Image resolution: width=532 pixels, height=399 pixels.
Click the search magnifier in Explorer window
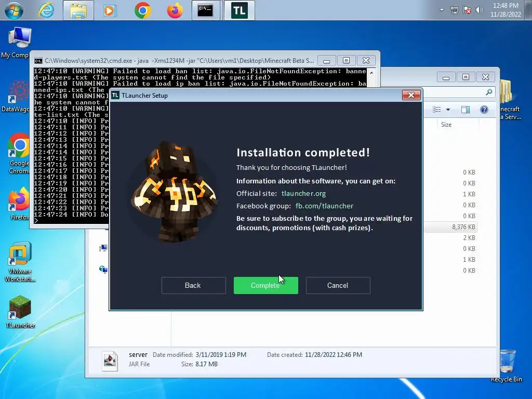point(489,92)
